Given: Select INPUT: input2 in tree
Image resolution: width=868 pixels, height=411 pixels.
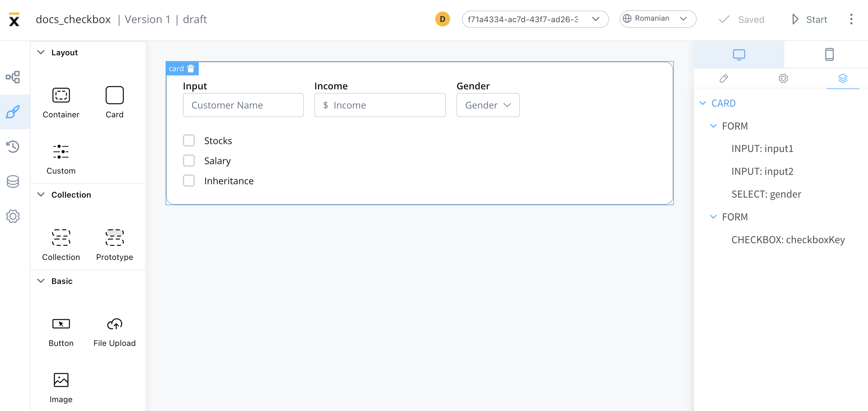Looking at the screenshot, I should 762,171.
